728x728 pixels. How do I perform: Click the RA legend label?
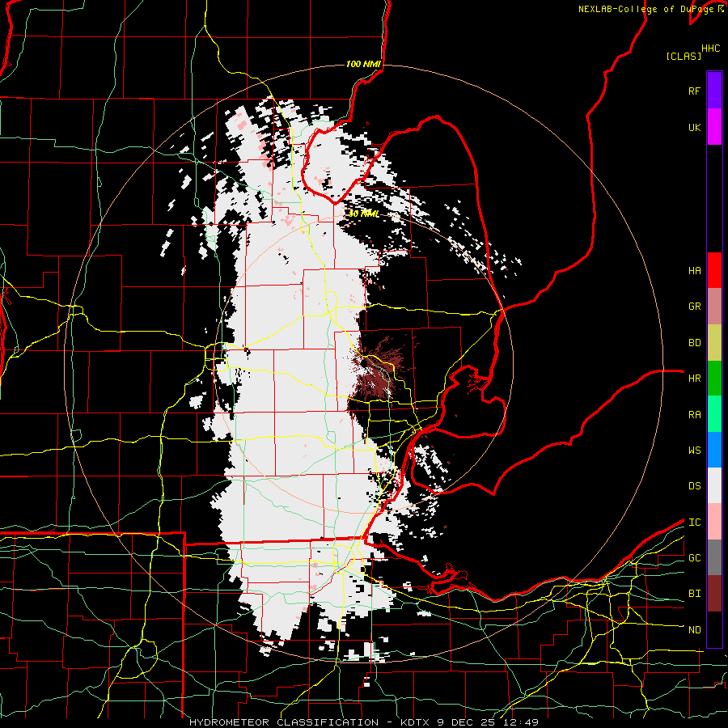[694, 415]
